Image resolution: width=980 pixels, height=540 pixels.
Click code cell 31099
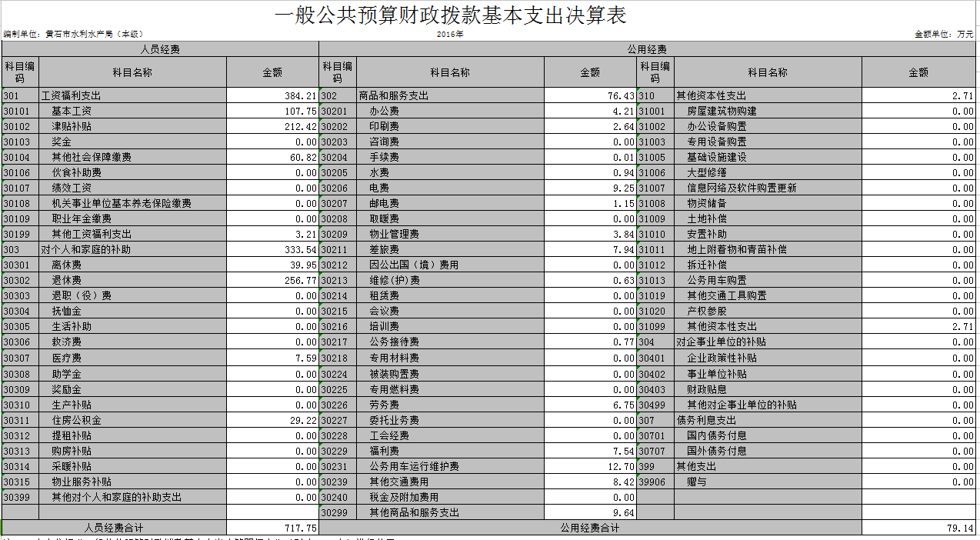(655, 327)
